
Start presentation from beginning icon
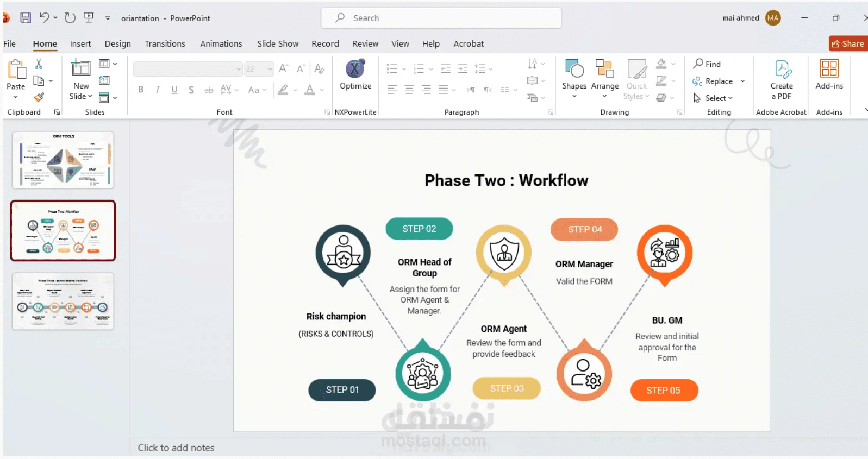[89, 18]
